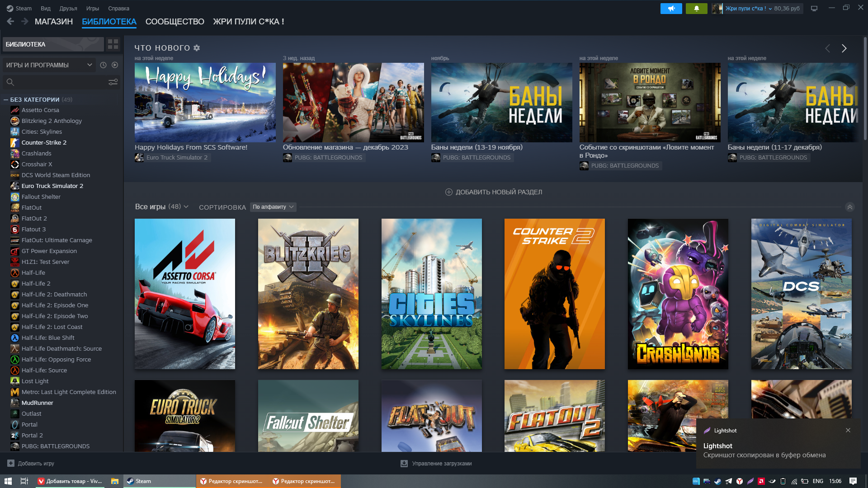
Task: Select DCS World Steam Edition in sidebar
Action: click(x=56, y=175)
